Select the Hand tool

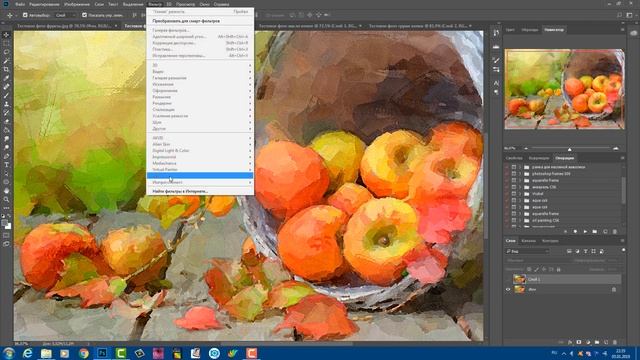click(x=6, y=191)
